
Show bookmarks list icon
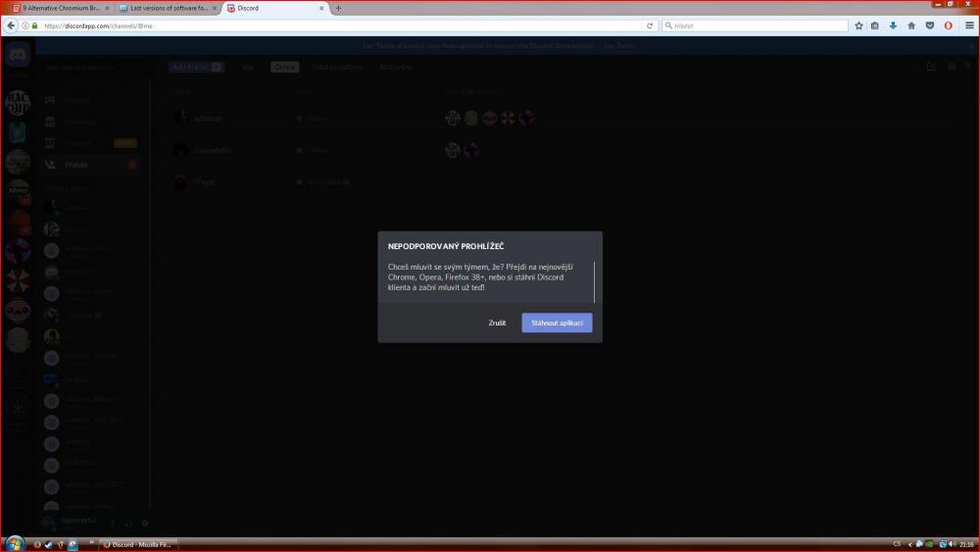[x=875, y=25]
